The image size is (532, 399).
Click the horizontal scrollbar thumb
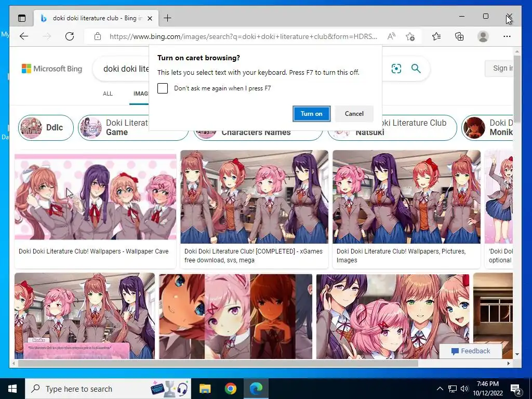coord(218,363)
